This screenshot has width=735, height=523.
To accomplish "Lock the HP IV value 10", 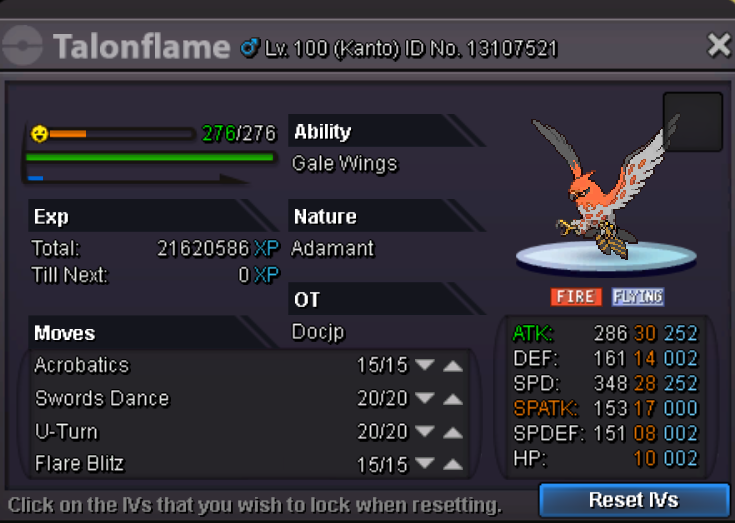I will click(645, 458).
